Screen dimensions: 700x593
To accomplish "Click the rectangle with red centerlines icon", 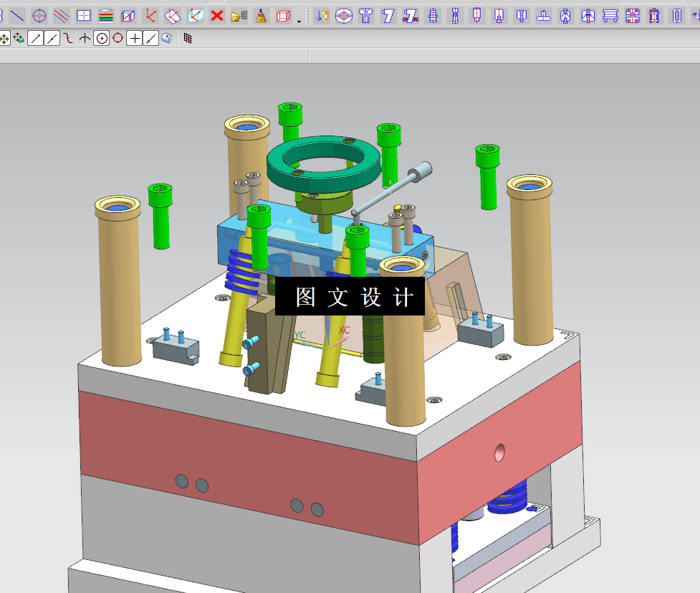I will pyautogui.click(x=84, y=16).
